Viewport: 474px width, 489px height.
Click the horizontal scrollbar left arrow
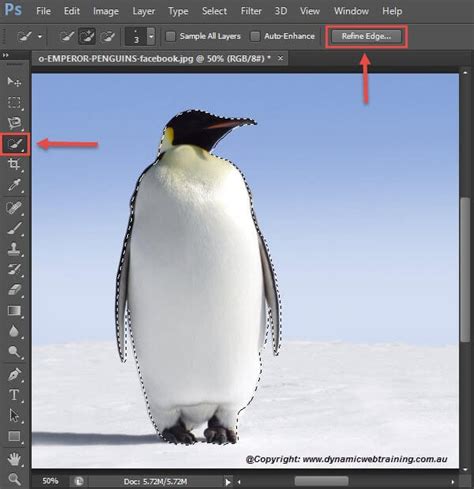[x=239, y=482]
